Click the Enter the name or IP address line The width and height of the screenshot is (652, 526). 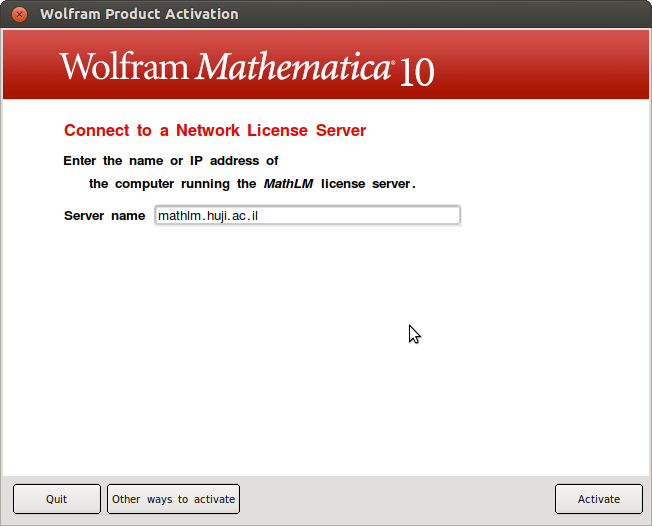click(170, 161)
